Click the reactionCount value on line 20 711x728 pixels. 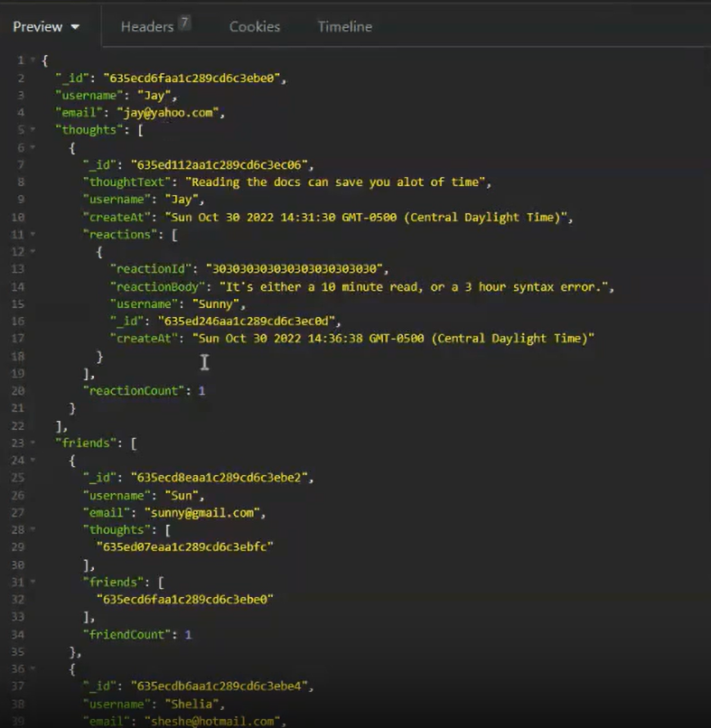(x=201, y=390)
